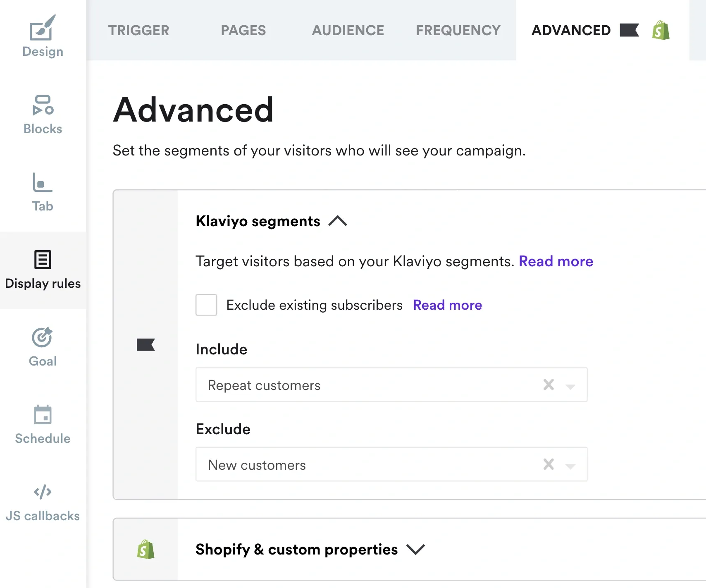Collapse the Klaviyo segments section
Screen dimensions: 706x588
pos(338,221)
